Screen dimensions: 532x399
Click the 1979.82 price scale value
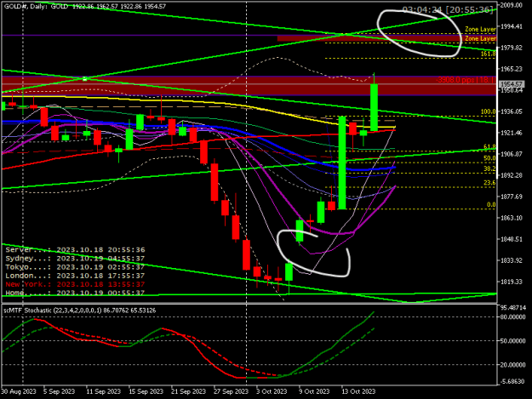512,48
